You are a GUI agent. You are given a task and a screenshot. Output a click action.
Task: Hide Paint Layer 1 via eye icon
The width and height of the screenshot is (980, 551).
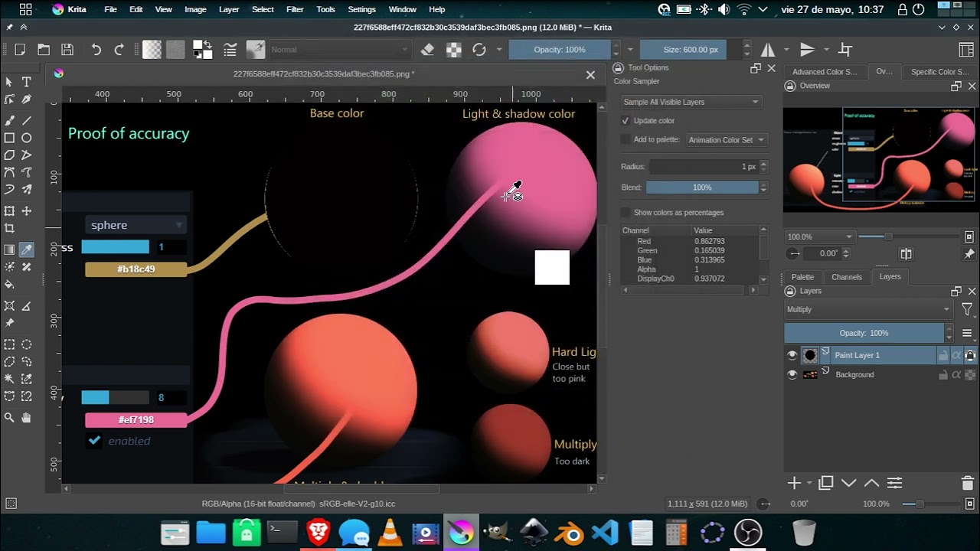792,355
